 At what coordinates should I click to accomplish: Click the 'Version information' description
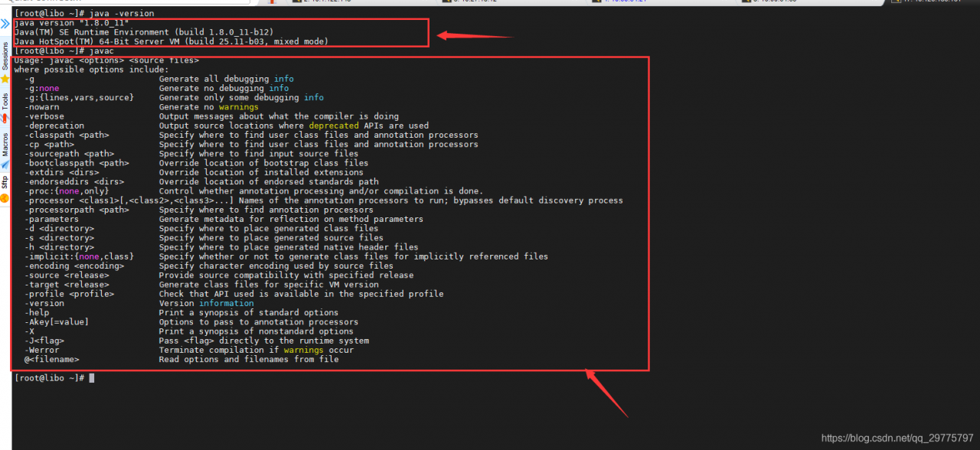206,303
